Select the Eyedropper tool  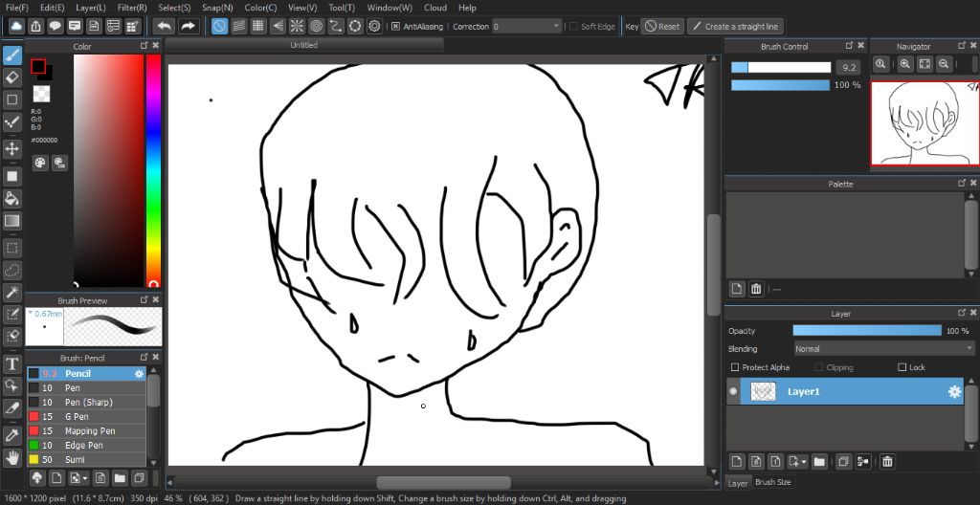11,435
